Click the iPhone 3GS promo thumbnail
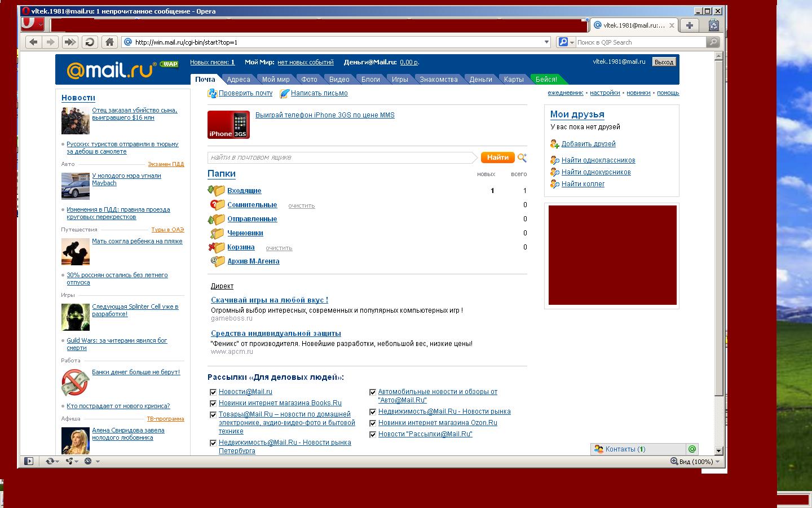The image size is (812, 508). (x=228, y=125)
